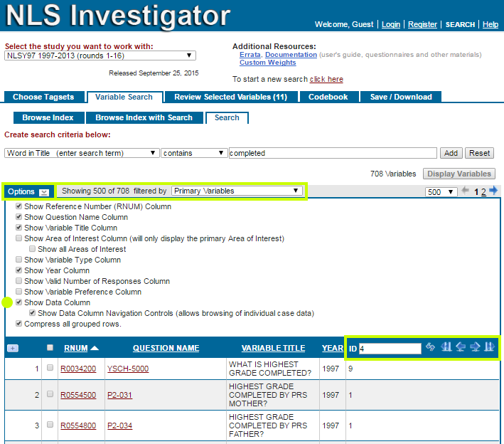Select the checkbox for row R0554500
The height and width of the screenshot is (444, 504).
point(50,393)
